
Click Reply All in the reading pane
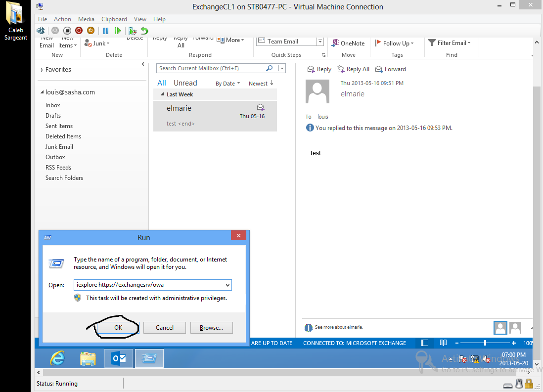[353, 69]
